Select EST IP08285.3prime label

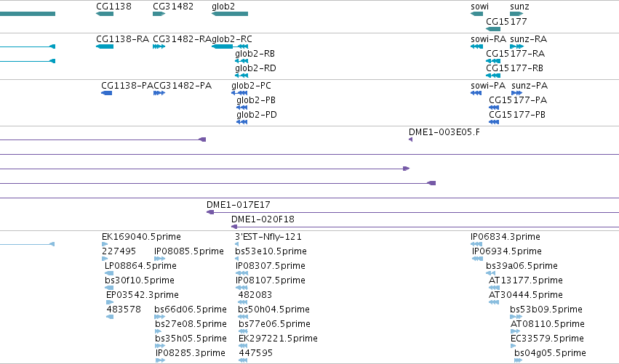click(x=191, y=353)
